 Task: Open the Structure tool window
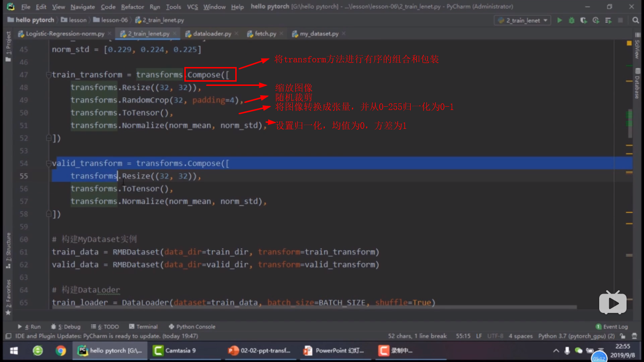8,251
